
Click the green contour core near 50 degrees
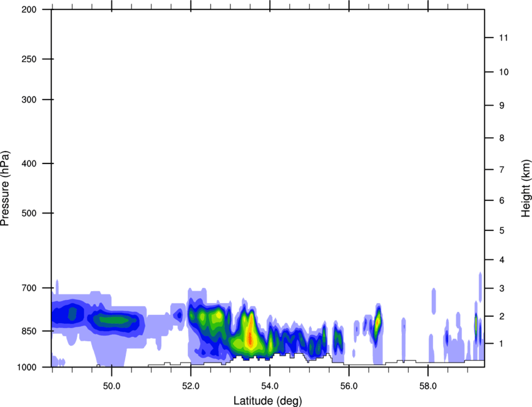(114, 319)
